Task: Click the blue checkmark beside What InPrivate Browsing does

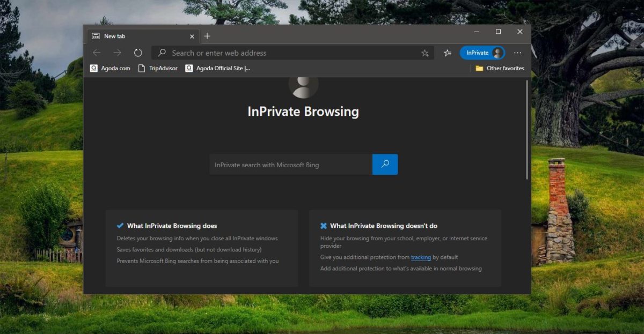Action: (x=121, y=225)
